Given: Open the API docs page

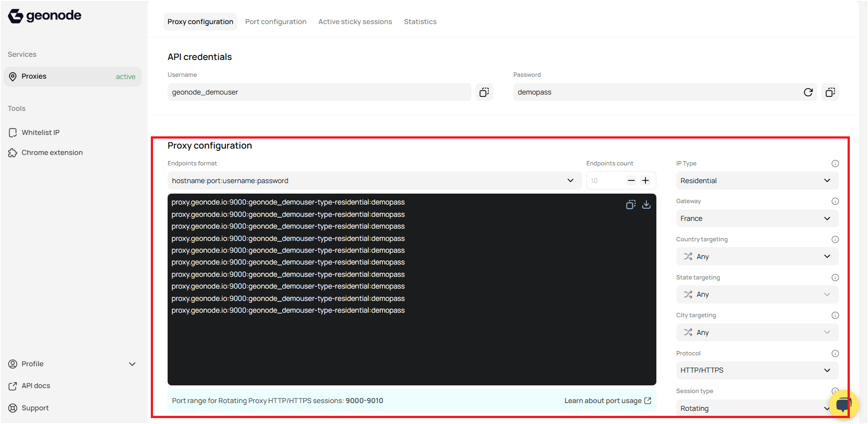Looking at the screenshot, I should (35, 385).
